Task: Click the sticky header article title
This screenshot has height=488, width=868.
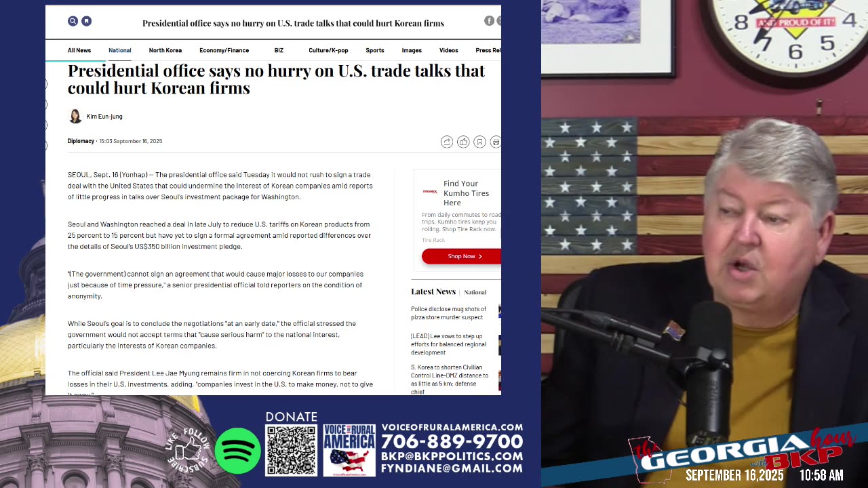Action: point(293,23)
